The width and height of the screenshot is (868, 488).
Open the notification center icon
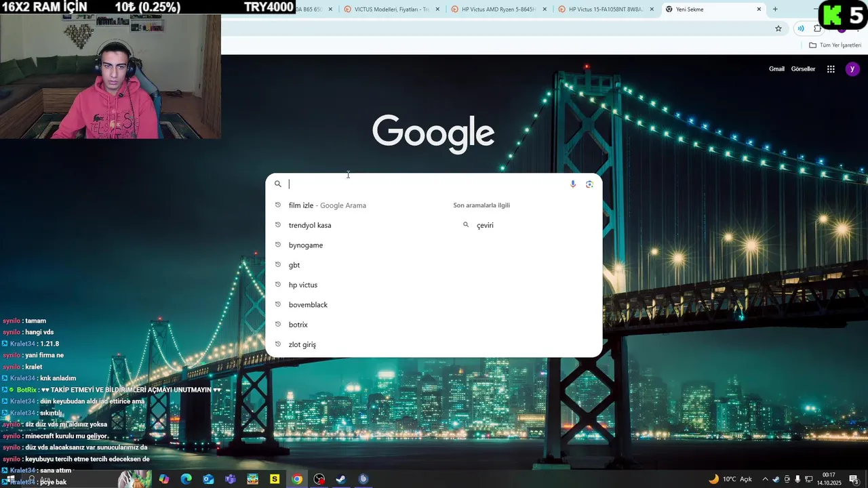click(x=854, y=479)
